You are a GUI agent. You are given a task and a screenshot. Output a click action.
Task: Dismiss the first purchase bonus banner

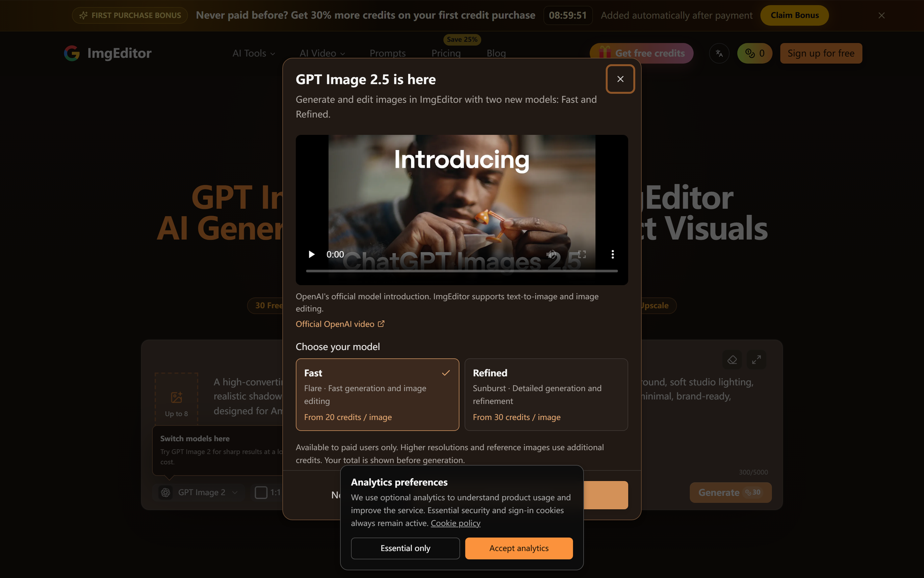tap(881, 15)
